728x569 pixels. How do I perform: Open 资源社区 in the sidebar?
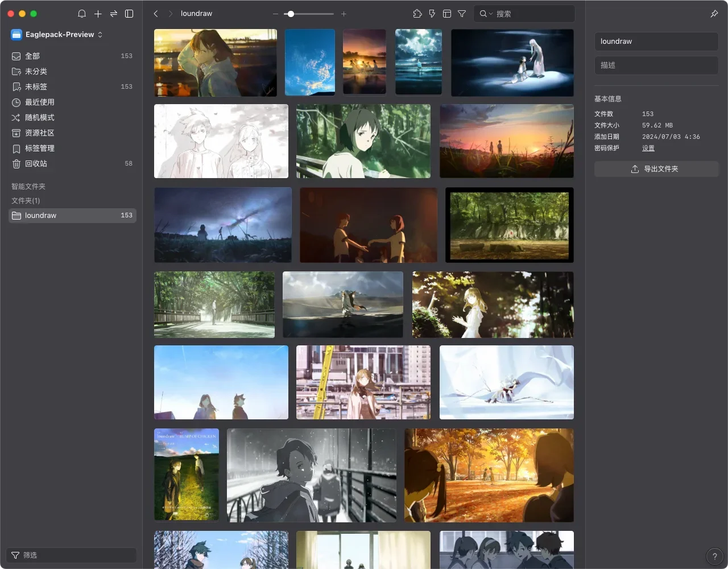[x=72, y=133]
